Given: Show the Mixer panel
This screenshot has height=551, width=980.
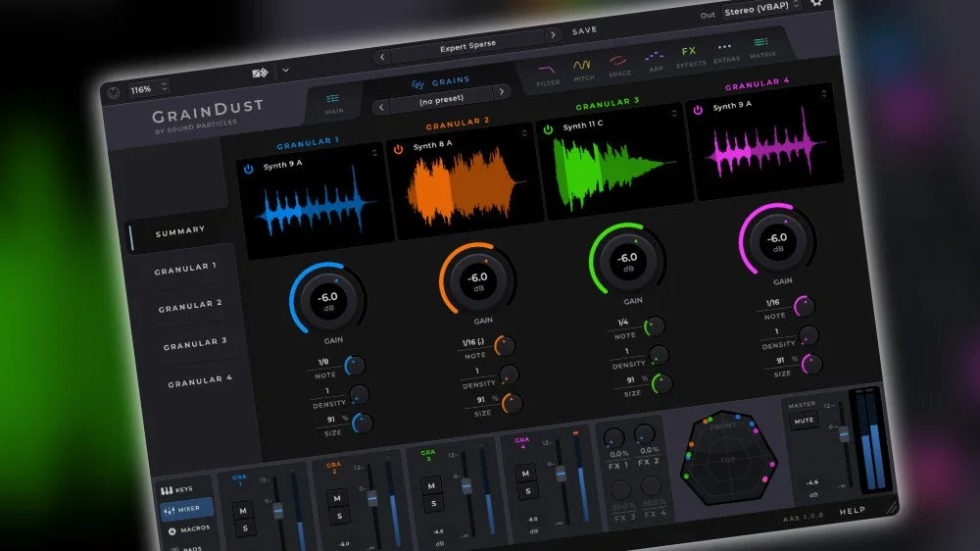Looking at the screenshot, I should pyautogui.click(x=185, y=509).
